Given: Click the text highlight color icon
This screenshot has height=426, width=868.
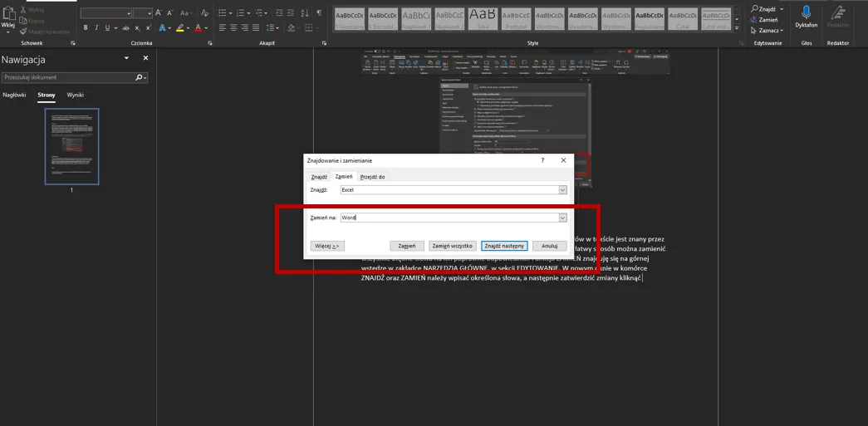Looking at the screenshot, I should pyautogui.click(x=180, y=27).
